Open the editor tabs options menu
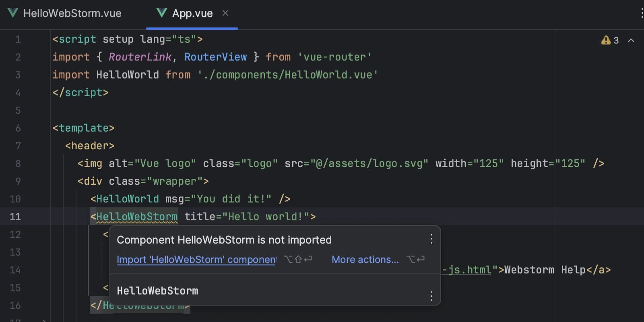Screen dimensions: 644x322 pyautogui.click(x=642, y=13)
